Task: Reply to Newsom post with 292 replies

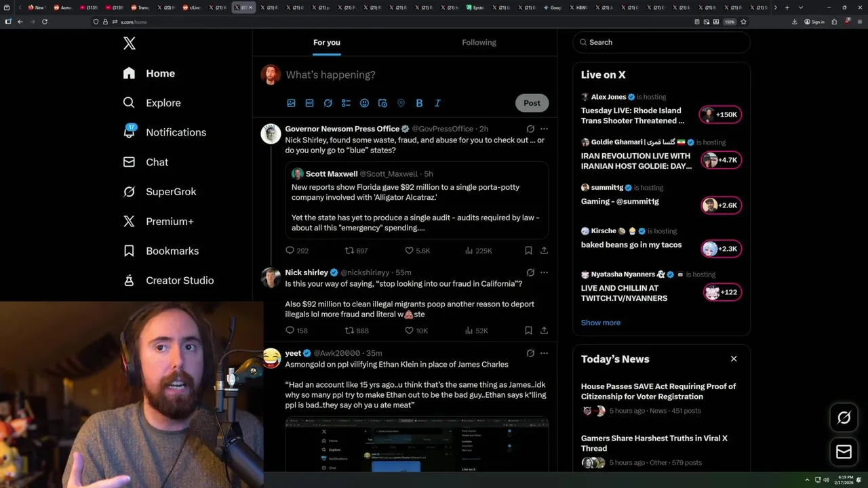Action: coord(297,251)
